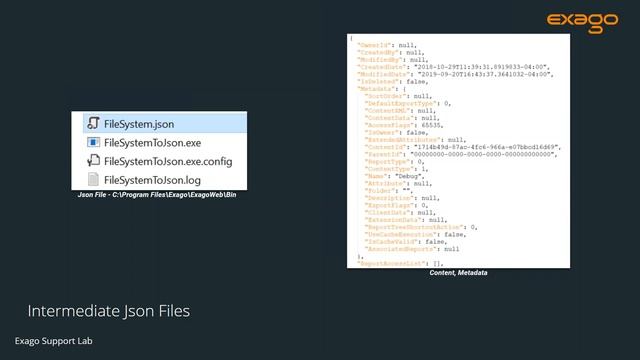Click the Intermediate Json Files title
Image resolution: width=640 pixels, height=360 pixels.
click(109, 311)
